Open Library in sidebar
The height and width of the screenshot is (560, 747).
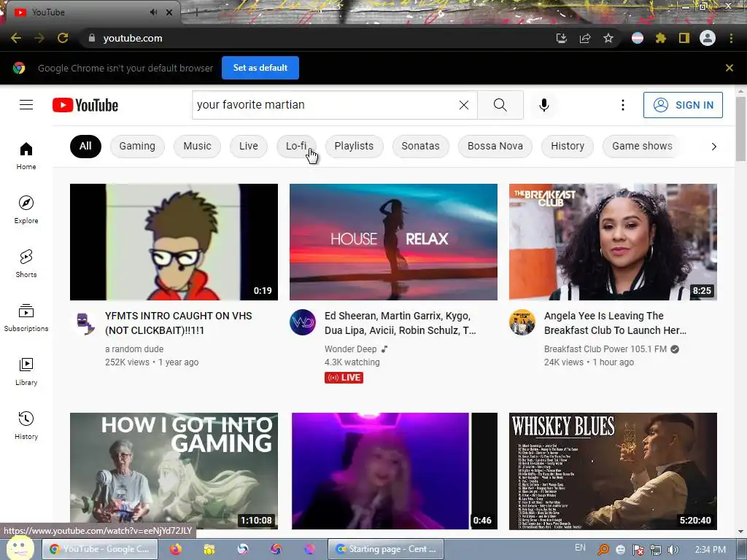coord(26,371)
